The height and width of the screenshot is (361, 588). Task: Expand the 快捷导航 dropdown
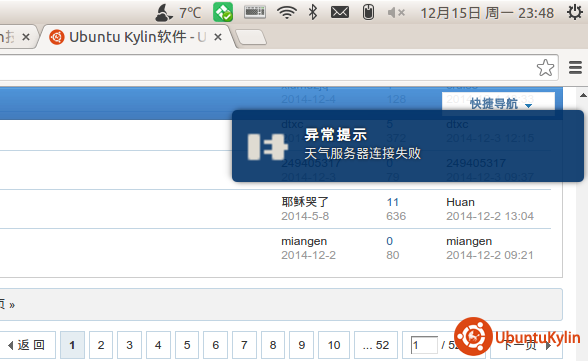pyautogui.click(x=499, y=103)
